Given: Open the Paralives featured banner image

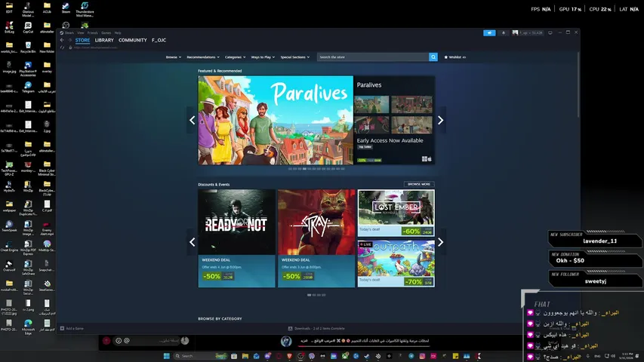Looking at the screenshot, I should [276, 120].
